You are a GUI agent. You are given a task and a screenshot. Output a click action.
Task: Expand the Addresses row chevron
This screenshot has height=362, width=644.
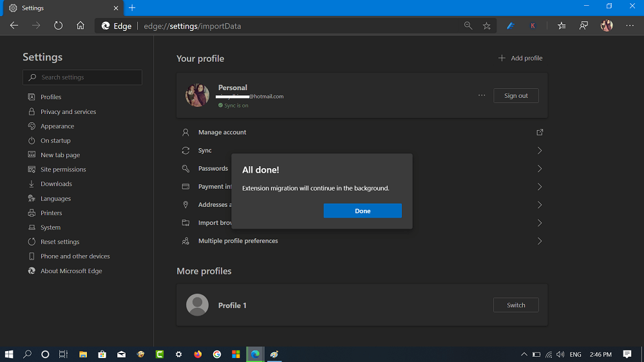540,205
